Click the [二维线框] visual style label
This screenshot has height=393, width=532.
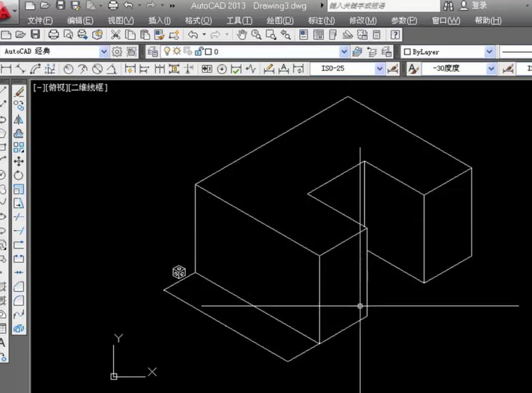pos(88,87)
